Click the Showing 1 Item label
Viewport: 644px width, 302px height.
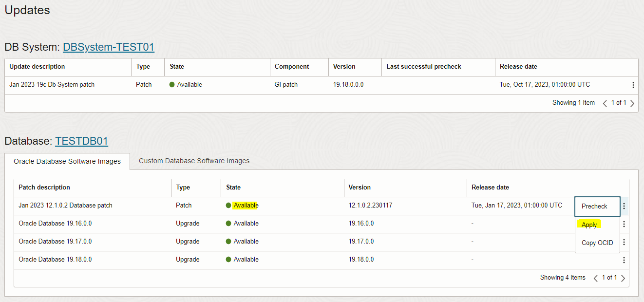573,103
